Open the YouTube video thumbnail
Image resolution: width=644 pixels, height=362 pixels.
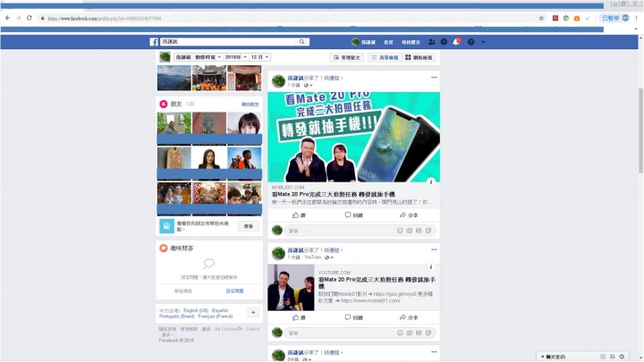click(291, 287)
